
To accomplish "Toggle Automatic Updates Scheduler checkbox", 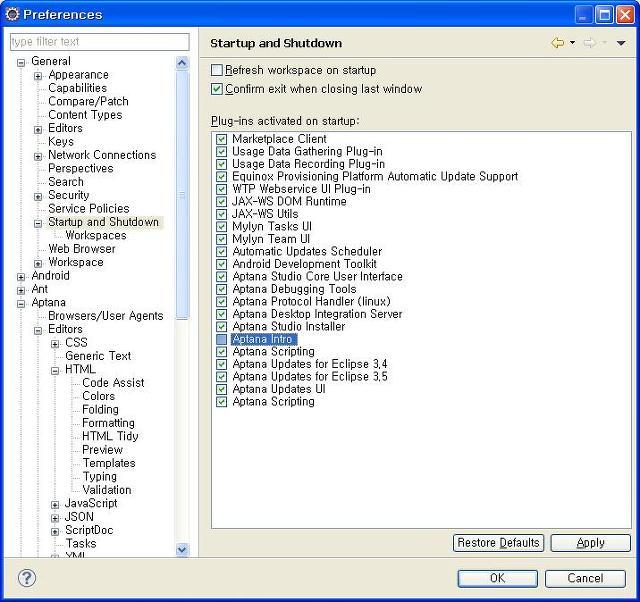I will pos(221,251).
